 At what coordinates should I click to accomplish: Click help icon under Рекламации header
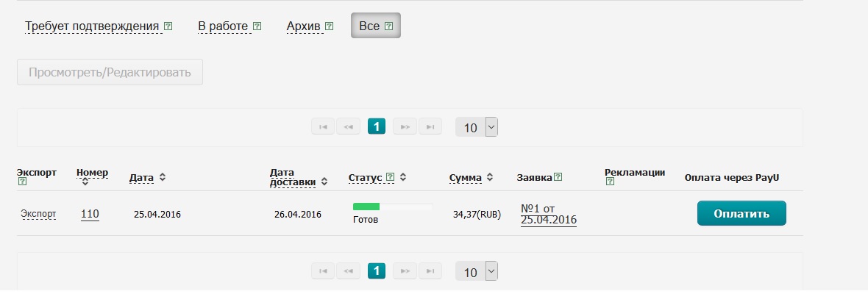coord(609,182)
